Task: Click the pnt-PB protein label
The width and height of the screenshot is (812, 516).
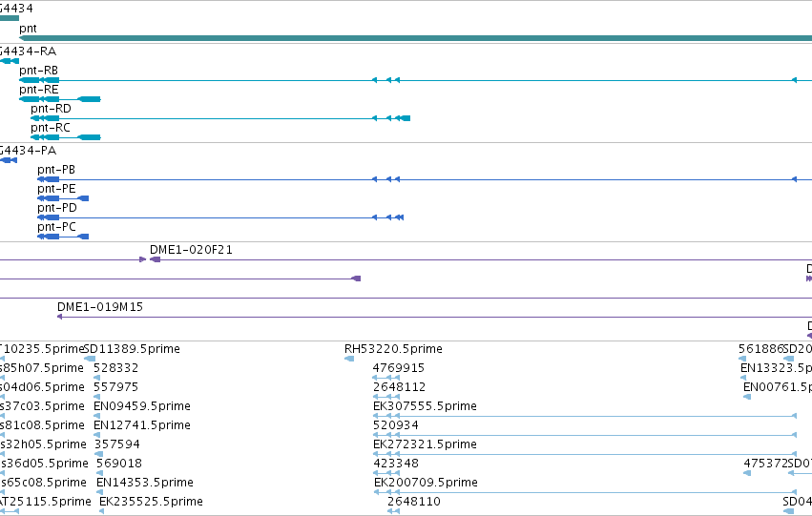Action: pos(56,170)
